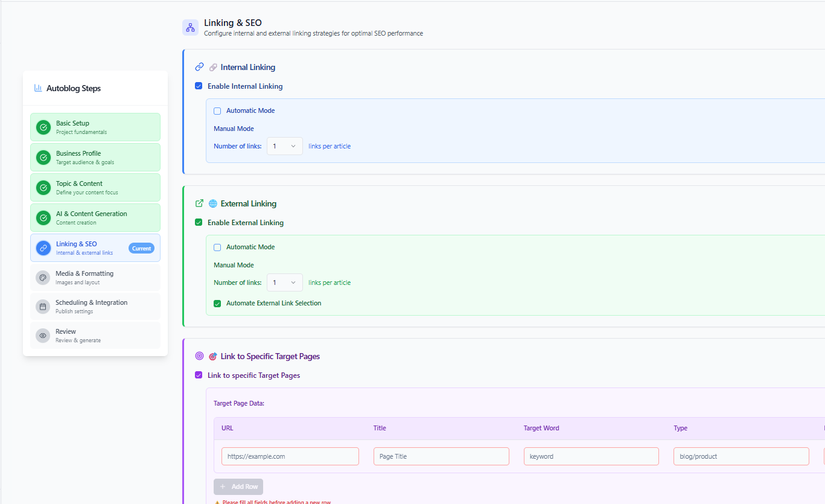Open the external links per article dropdown
Viewport: 825px width, 504px height.
click(x=285, y=282)
